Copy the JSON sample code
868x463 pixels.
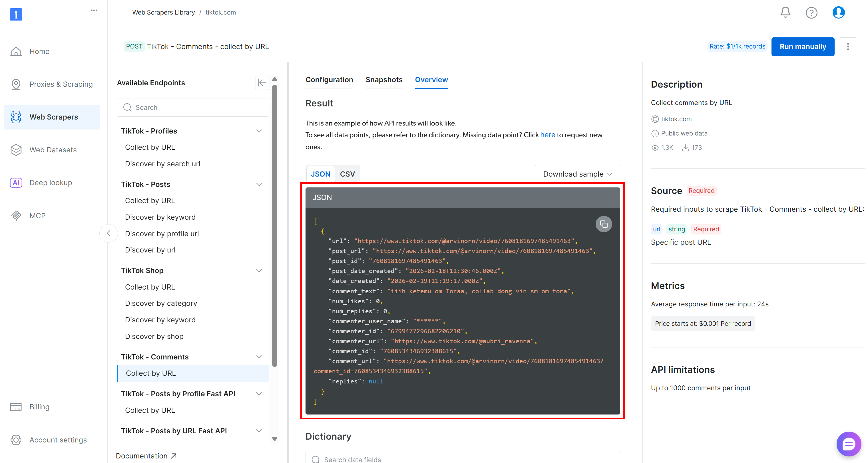click(604, 224)
